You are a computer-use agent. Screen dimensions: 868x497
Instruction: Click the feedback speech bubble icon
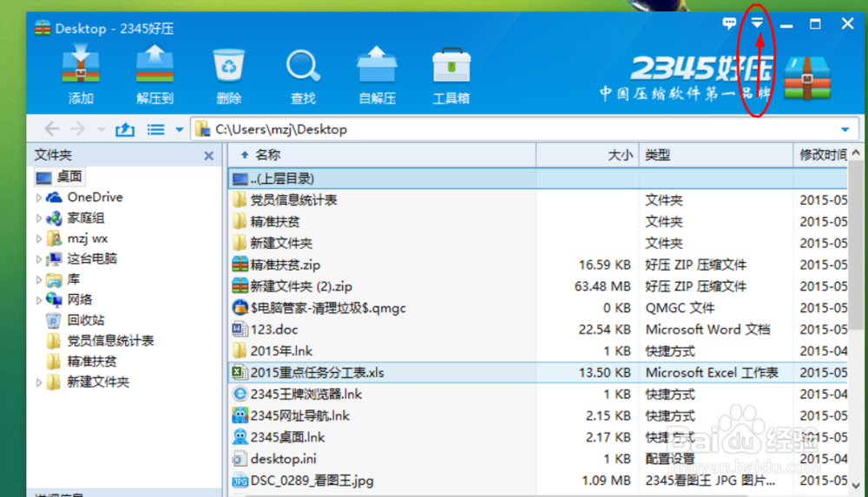[x=729, y=23]
